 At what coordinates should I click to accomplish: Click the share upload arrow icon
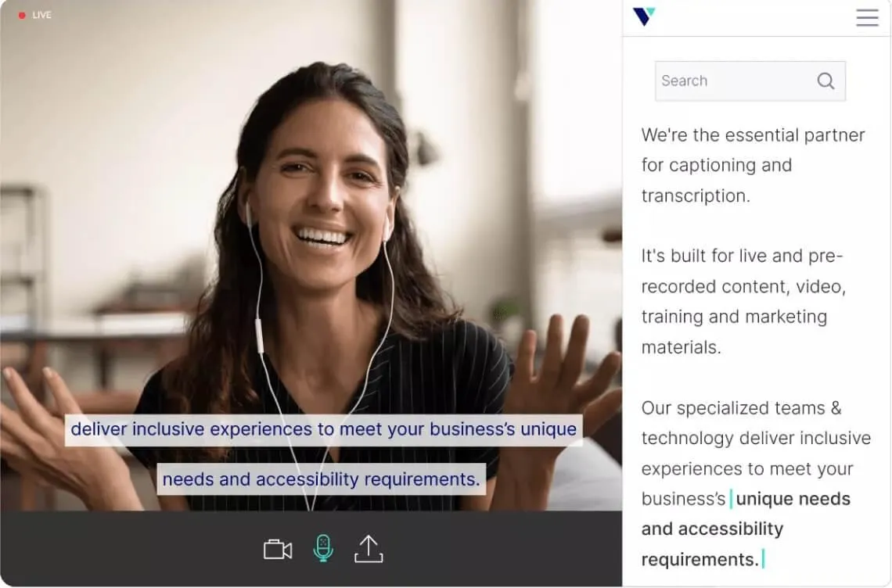pyautogui.click(x=369, y=549)
